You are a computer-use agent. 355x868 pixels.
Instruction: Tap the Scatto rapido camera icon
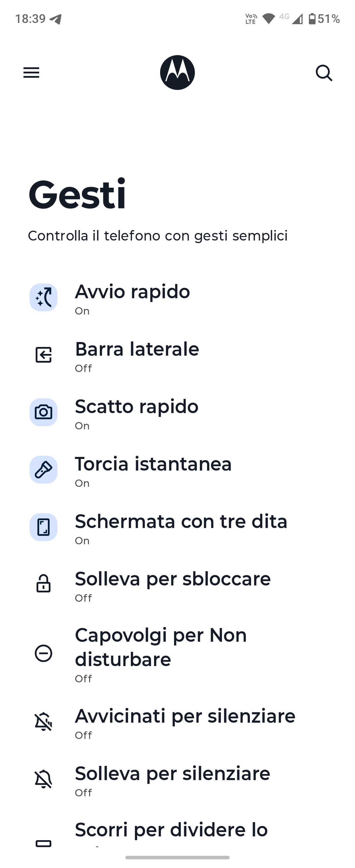(x=44, y=412)
